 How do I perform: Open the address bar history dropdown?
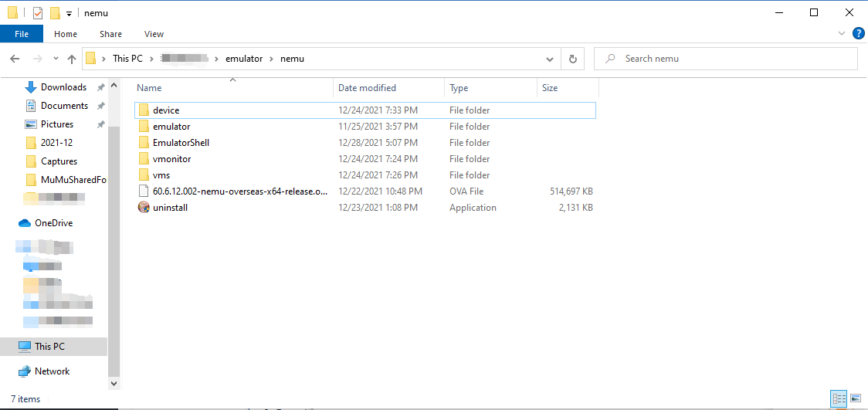point(550,59)
